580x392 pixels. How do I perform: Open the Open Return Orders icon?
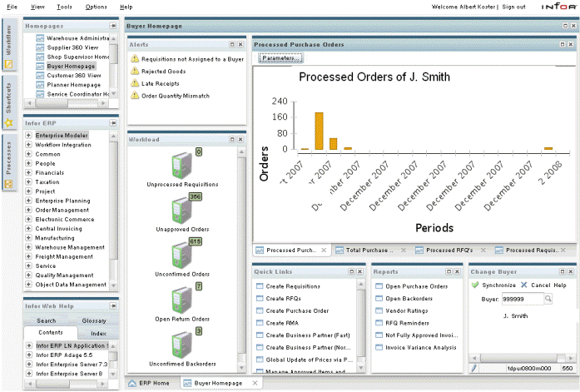tap(181, 299)
